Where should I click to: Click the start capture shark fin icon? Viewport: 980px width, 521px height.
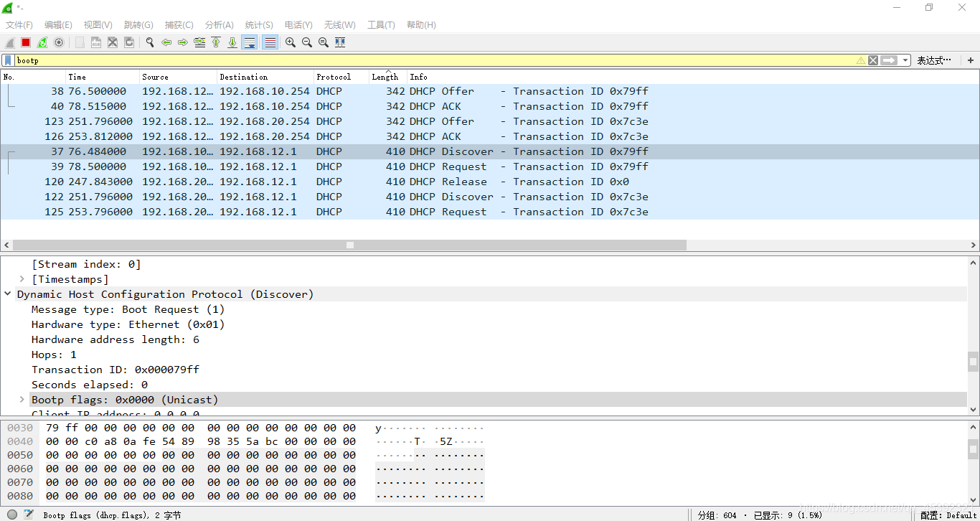(x=10, y=42)
